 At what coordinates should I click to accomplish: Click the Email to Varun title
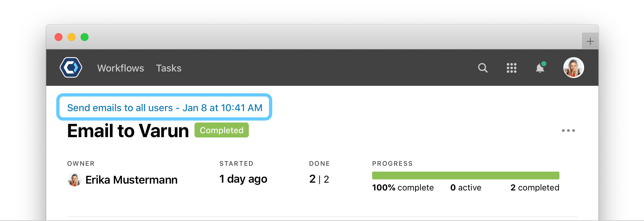128,131
